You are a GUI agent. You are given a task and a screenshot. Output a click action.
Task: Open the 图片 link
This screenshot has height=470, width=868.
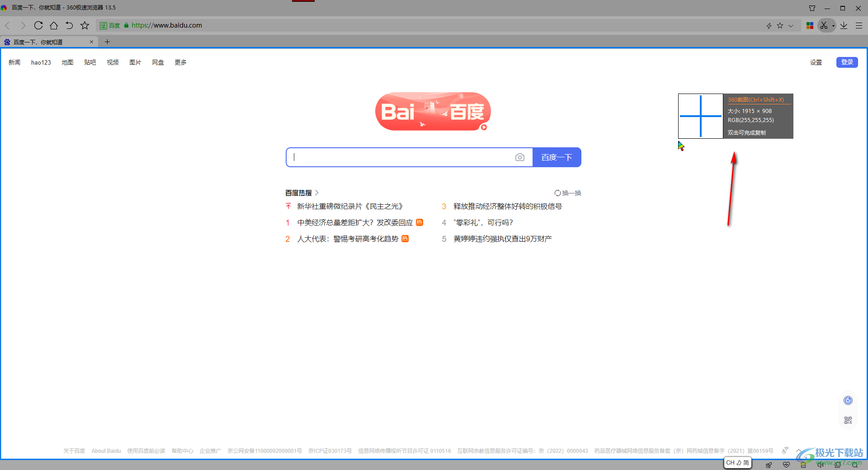135,62
